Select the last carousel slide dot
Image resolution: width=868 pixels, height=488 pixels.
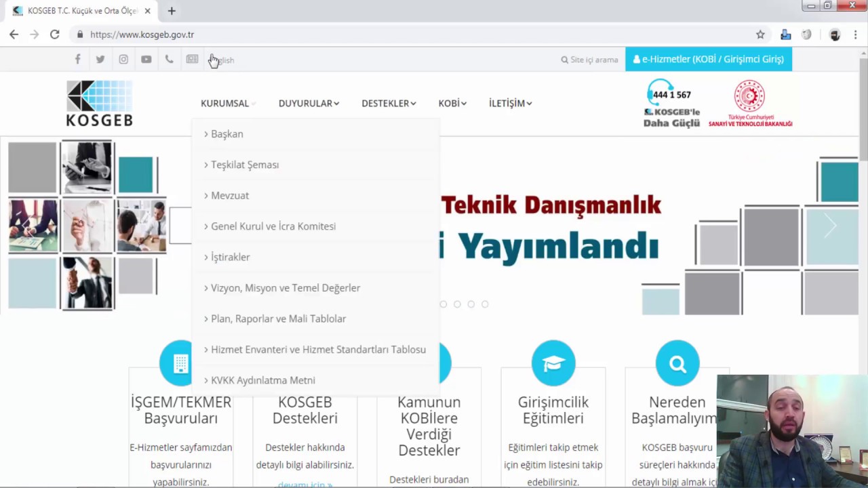[x=485, y=304]
